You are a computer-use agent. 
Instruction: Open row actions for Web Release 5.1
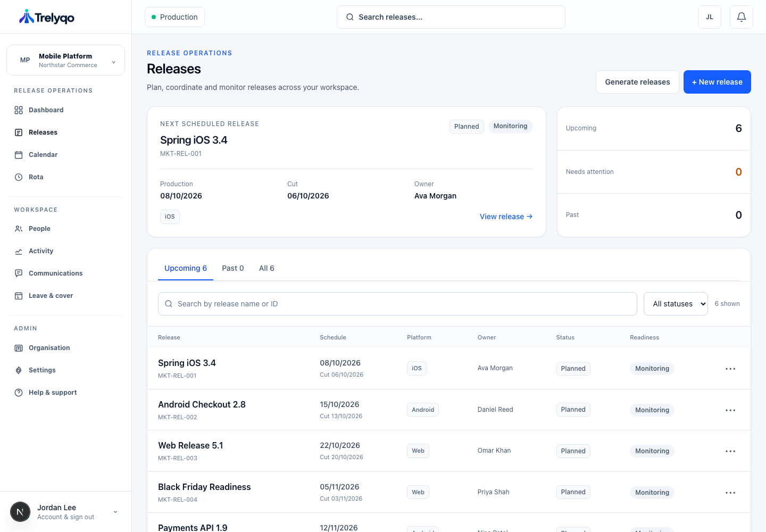[x=730, y=451]
